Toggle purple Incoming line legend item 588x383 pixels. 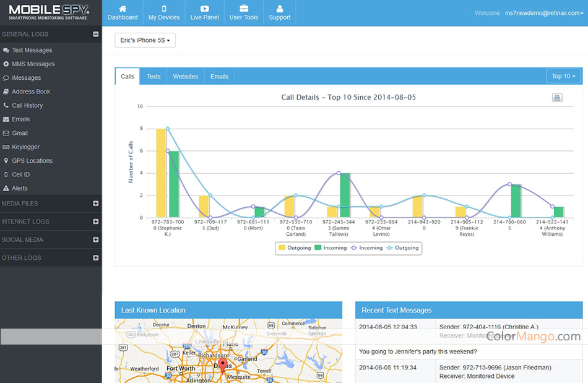pos(367,247)
